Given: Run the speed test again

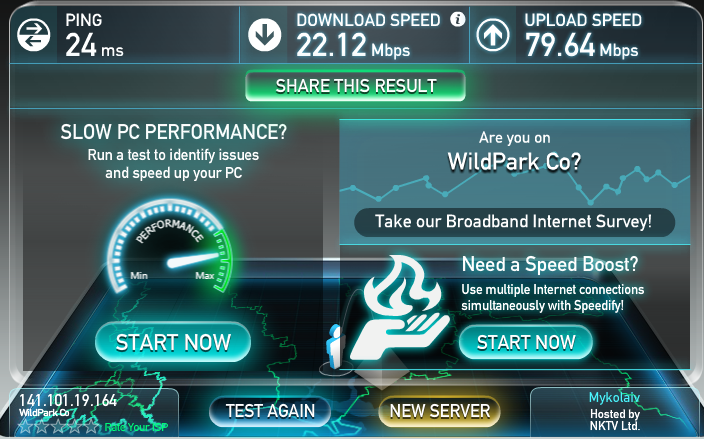Looking at the screenshot, I should 270,411.
